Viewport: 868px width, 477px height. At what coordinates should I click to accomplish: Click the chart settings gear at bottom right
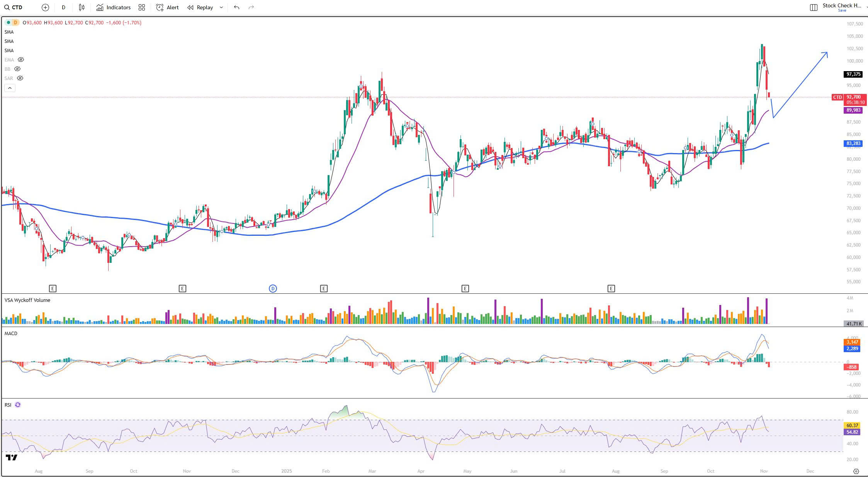[x=856, y=471]
